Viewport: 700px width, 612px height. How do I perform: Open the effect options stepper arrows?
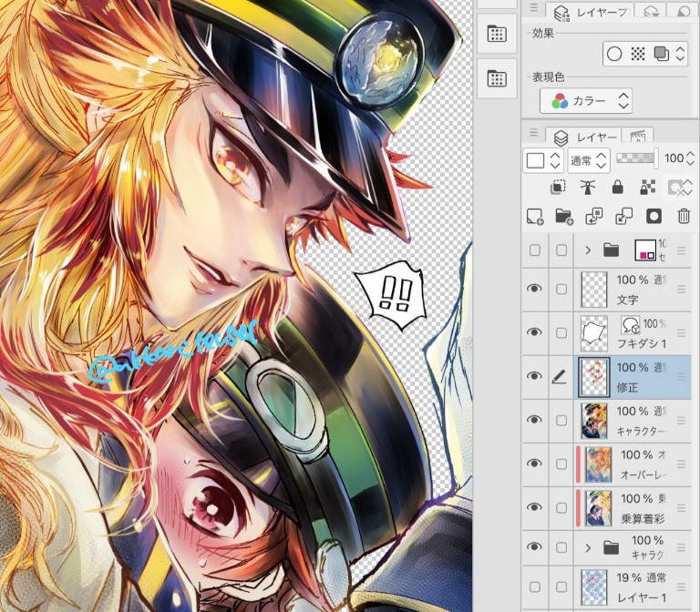coord(680,54)
